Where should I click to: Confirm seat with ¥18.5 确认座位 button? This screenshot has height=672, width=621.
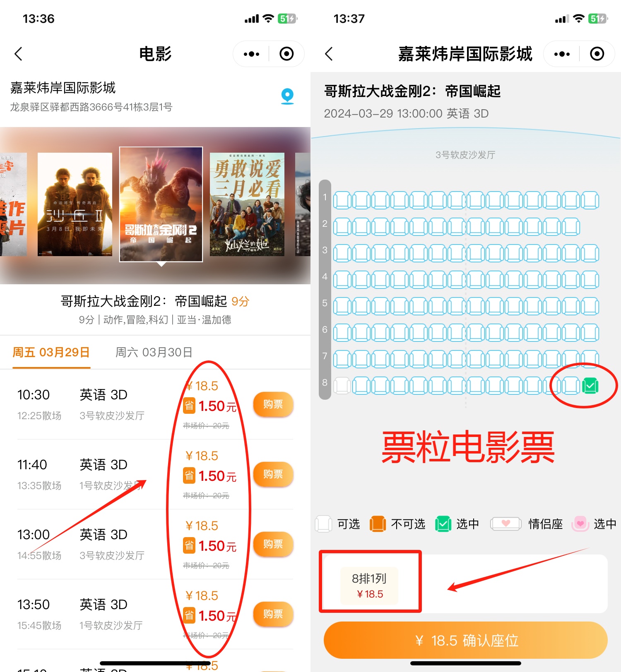tap(466, 640)
